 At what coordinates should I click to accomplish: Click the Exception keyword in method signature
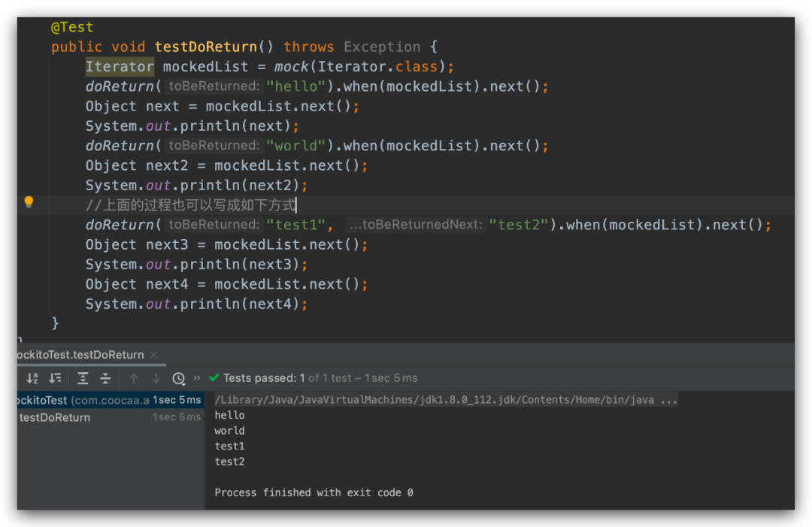(x=382, y=47)
